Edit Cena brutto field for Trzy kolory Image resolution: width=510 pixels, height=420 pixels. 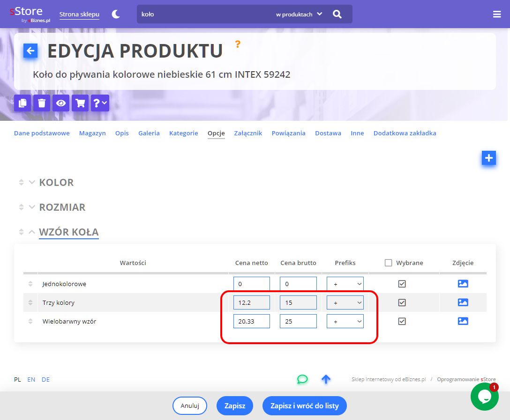pyautogui.click(x=298, y=303)
